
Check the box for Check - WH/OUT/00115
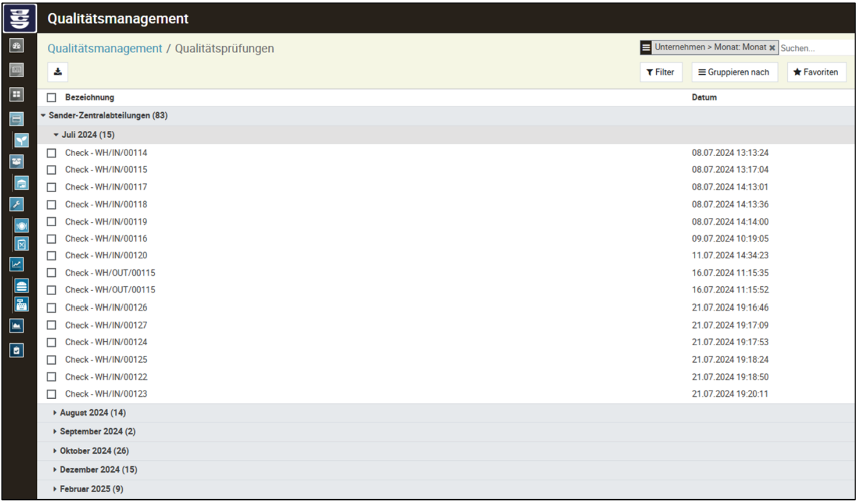click(52, 273)
